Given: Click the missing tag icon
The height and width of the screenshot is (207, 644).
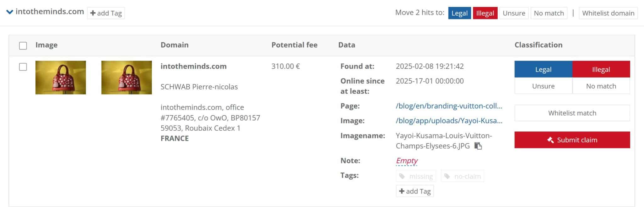Looking at the screenshot, I should [x=402, y=176].
